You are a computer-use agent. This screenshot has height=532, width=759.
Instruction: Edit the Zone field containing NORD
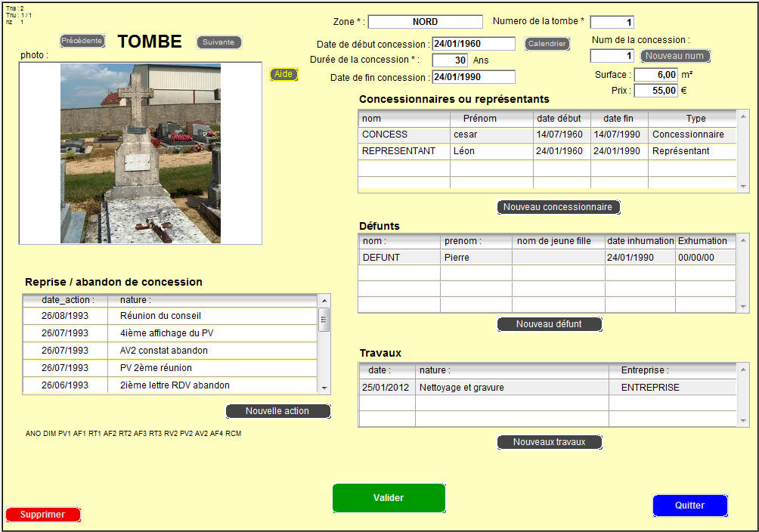point(425,22)
